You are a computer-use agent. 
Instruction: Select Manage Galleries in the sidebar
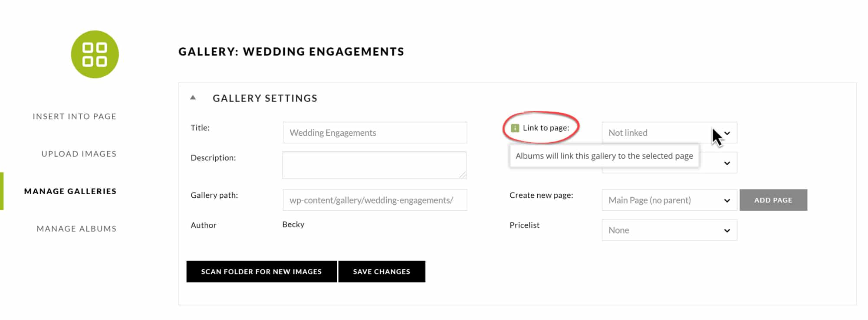(x=70, y=191)
